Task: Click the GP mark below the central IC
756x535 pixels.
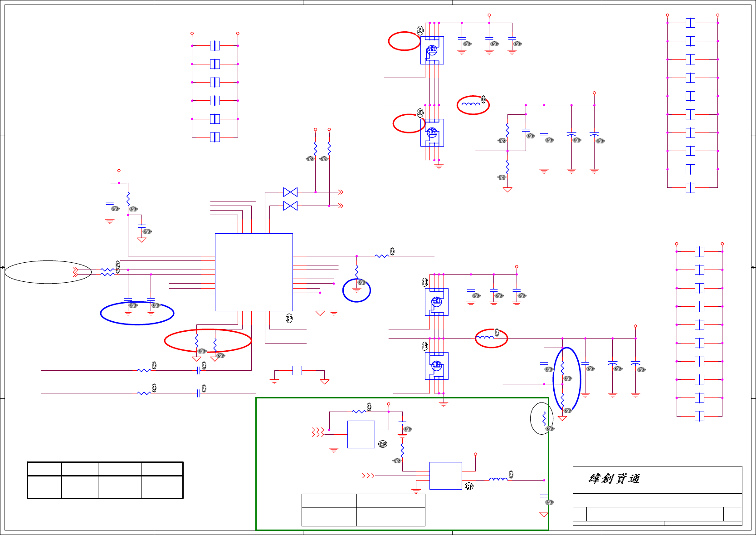Action: (x=289, y=319)
